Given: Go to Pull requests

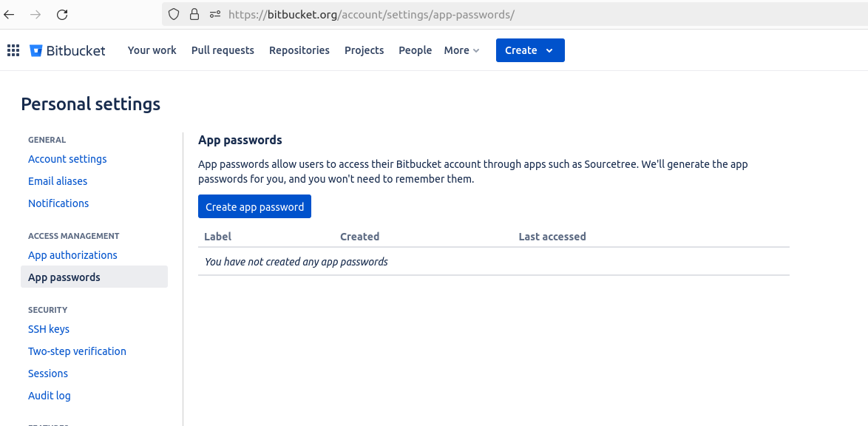Looking at the screenshot, I should click(x=223, y=50).
